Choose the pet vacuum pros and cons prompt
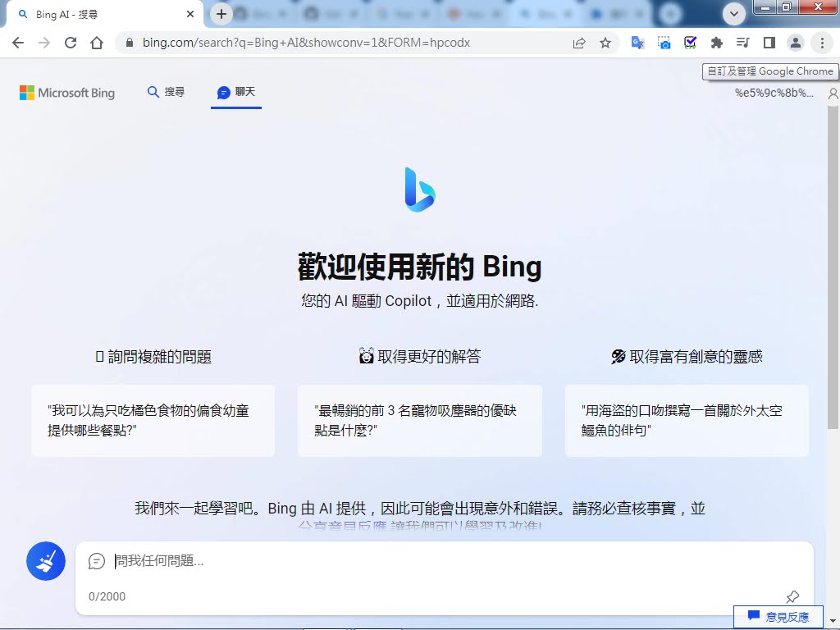Viewport: 840px width, 630px height. [419, 421]
